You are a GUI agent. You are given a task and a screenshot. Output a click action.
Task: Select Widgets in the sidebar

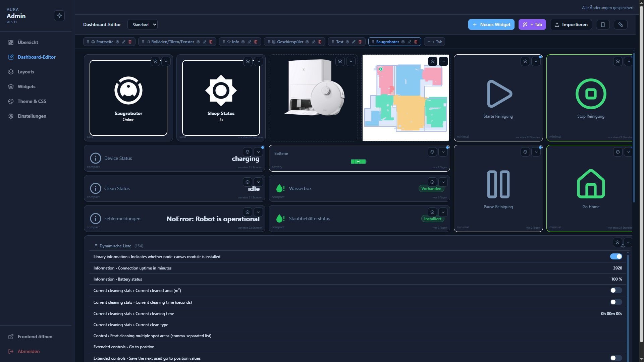(26, 86)
